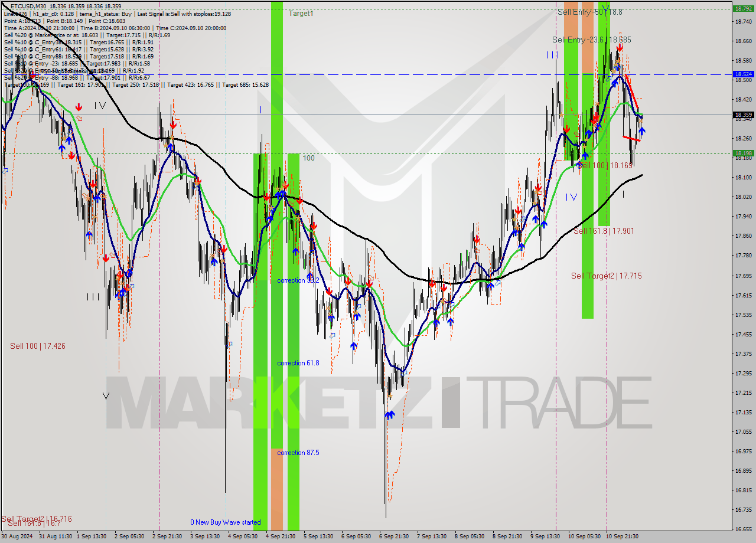Select the '2 Sep 21:30' time label
The height and width of the screenshot is (543, 756).
coord(167,537)
